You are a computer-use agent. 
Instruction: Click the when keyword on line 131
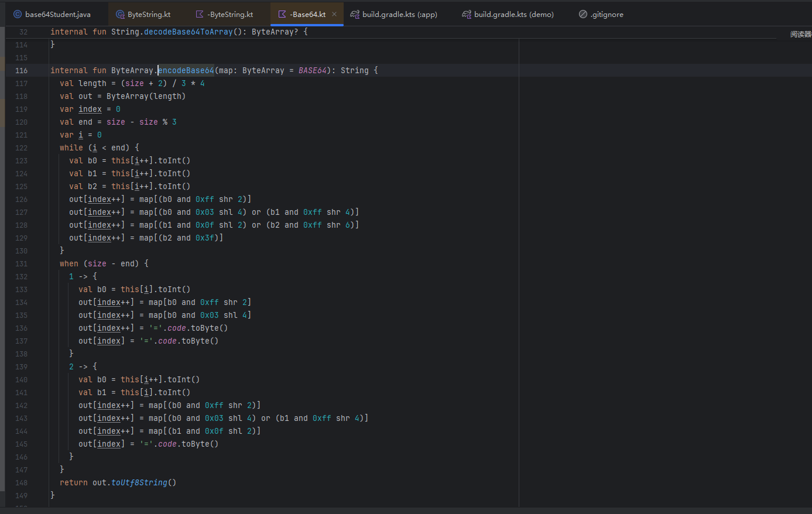[69, 263]
